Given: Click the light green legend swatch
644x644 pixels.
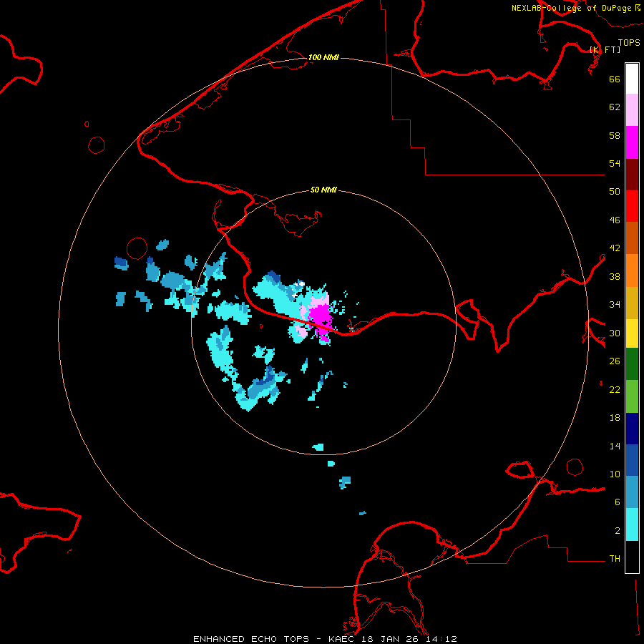Looking at the screenshot, I should 632,396.
